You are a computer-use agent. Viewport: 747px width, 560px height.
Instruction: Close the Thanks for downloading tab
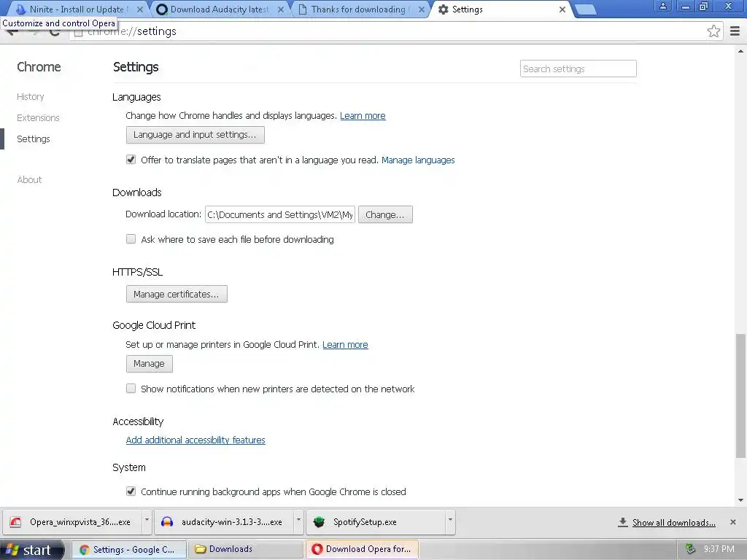[x=421, y=9]
